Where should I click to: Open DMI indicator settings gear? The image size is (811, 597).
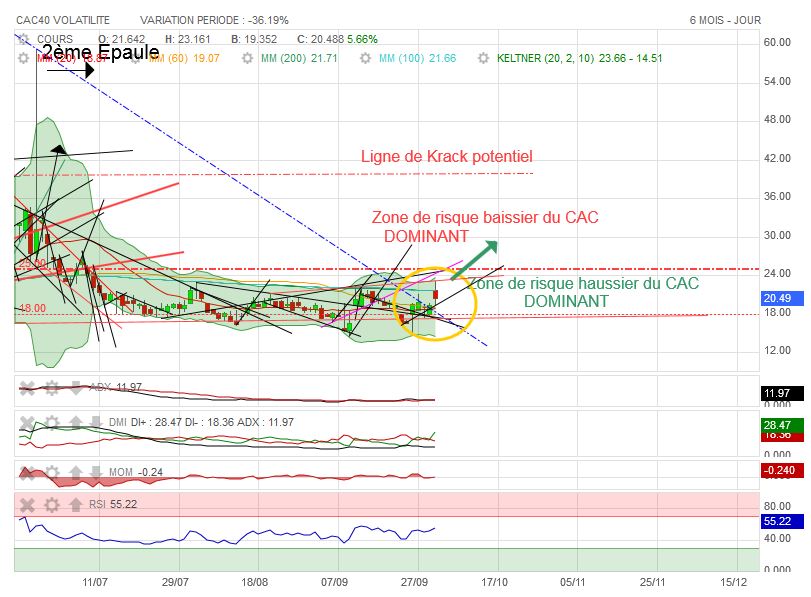point(52,423)
